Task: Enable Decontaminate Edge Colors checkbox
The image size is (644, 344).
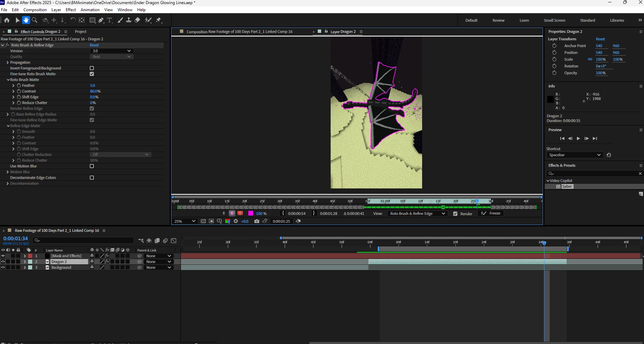Action: [x=92, y=178]
